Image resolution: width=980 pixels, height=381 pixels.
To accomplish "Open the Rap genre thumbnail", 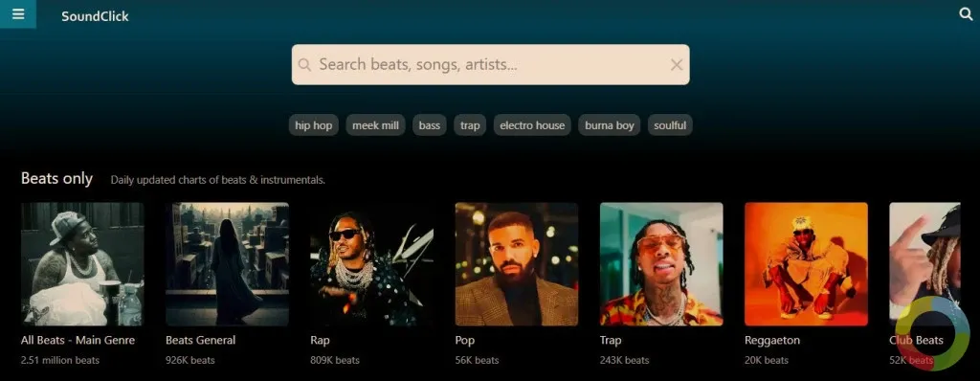I will (x=372, y=264).
